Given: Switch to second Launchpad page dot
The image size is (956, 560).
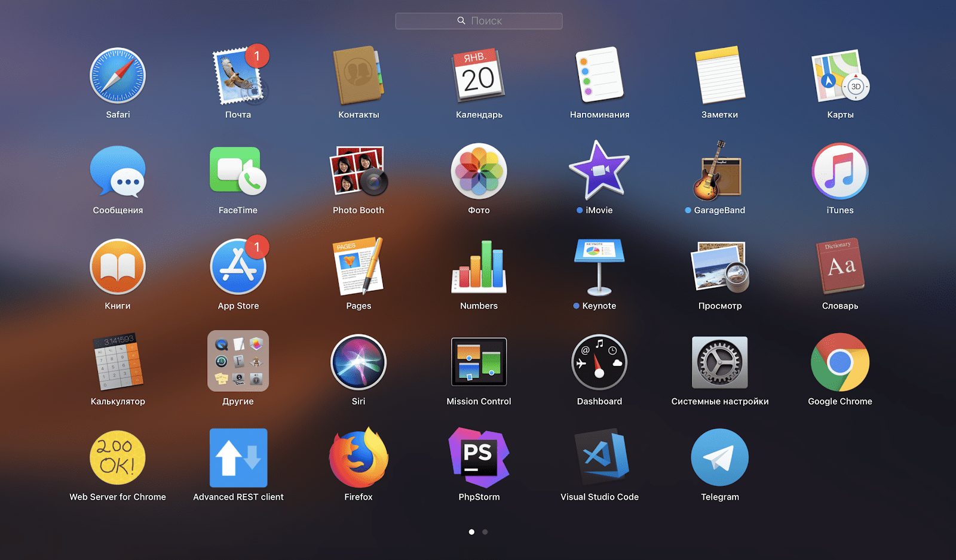Looking at the screenshot, I should 485,532.
